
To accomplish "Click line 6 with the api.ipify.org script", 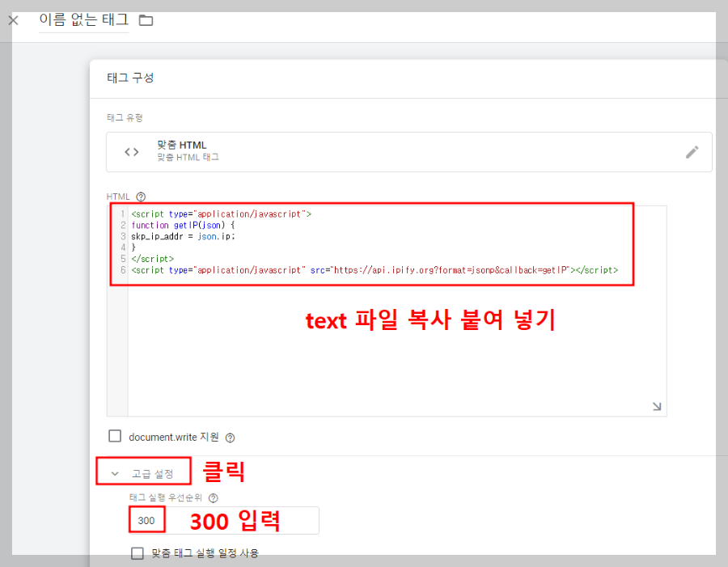I will (x=375, y=270).
